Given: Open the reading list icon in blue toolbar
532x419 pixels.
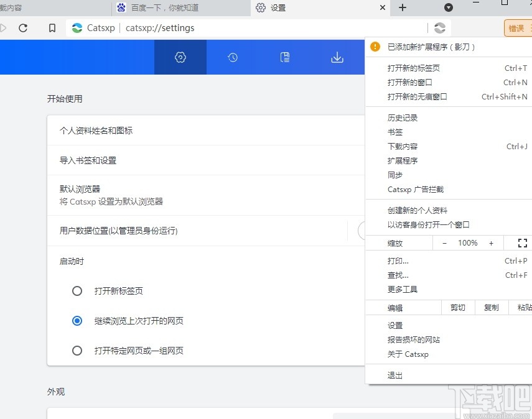Looking at the screenshot, I should [285, 57].
